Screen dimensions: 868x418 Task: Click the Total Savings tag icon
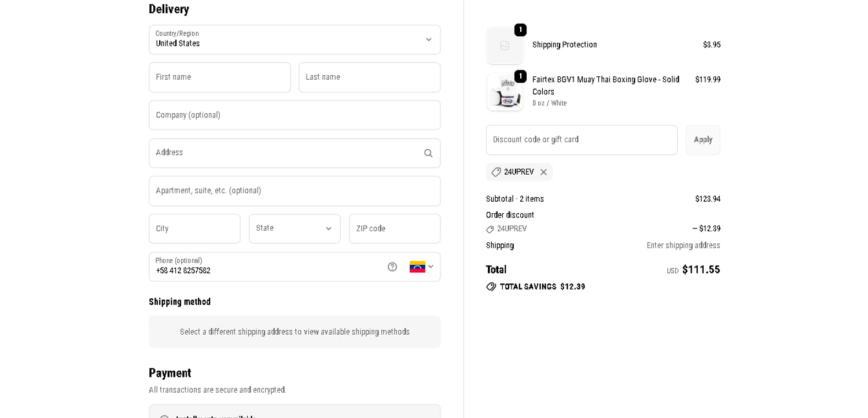pyautogui.click(x=491, y=287)
